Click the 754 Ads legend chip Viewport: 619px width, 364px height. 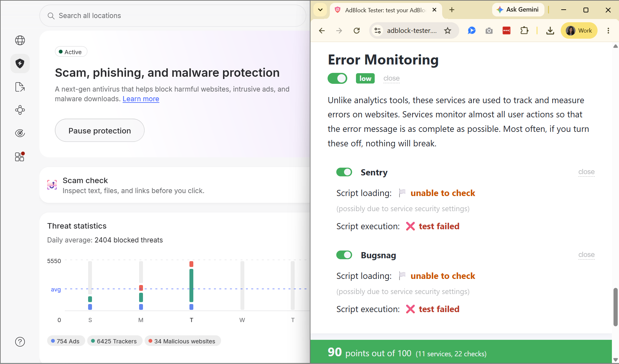pos(66,341)
